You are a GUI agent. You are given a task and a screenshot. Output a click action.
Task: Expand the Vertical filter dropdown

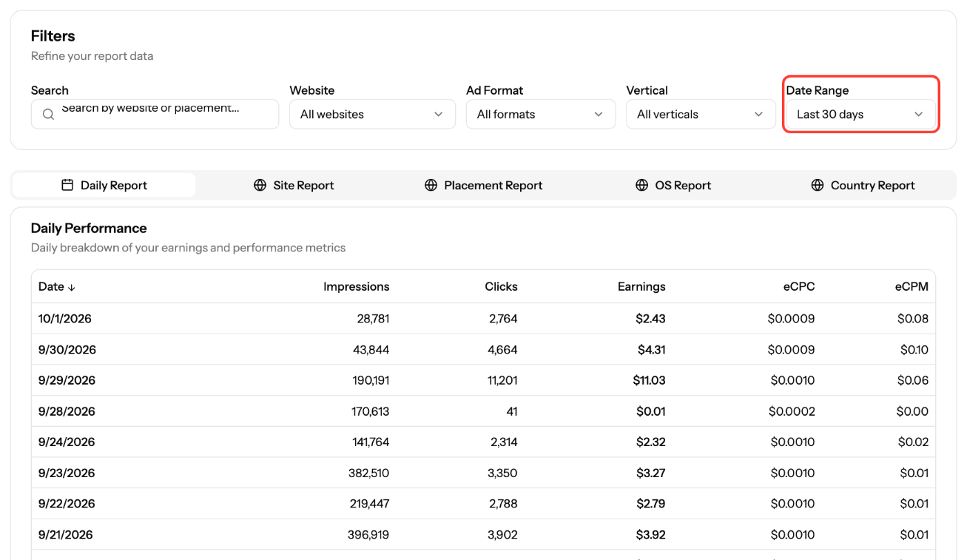tap(701, 114)
